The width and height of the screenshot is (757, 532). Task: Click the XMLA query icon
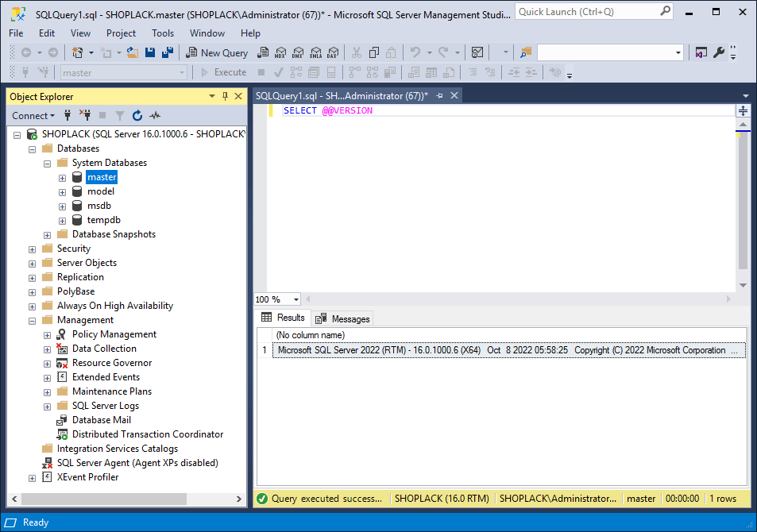(x=315, y=52)
